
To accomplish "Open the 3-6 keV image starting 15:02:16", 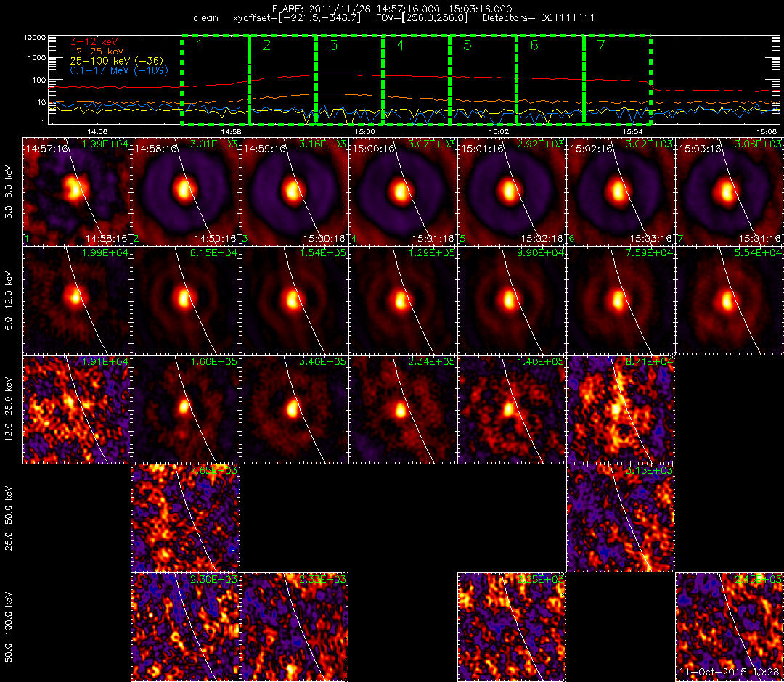I will click(621, 192).
